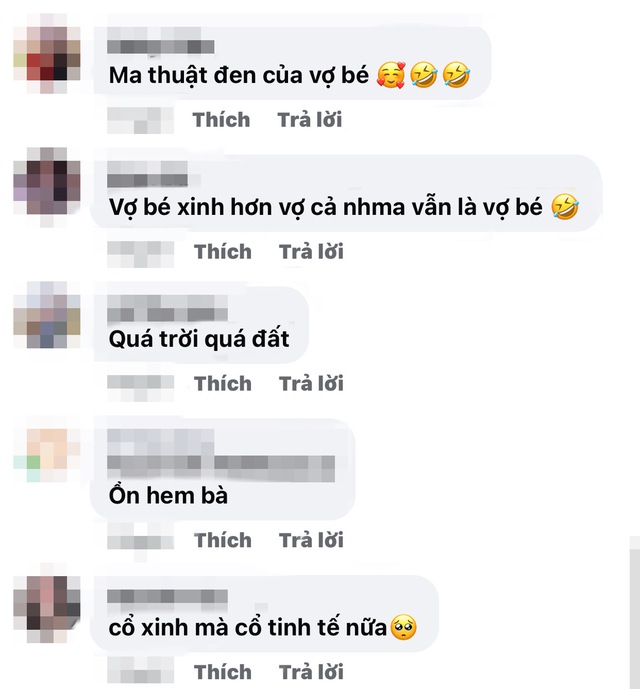Open avatar of 'Ma thuật đen' commenter
The image size is (640, 689).
[x=47, y=54]
